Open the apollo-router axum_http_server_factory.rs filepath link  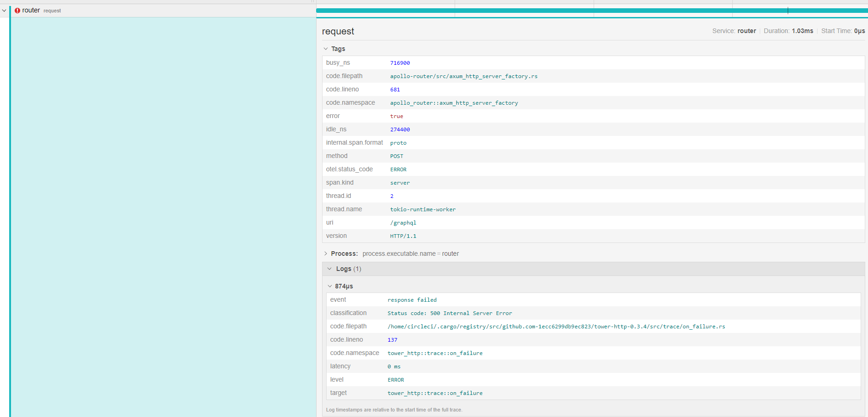(x=464, y=76)
